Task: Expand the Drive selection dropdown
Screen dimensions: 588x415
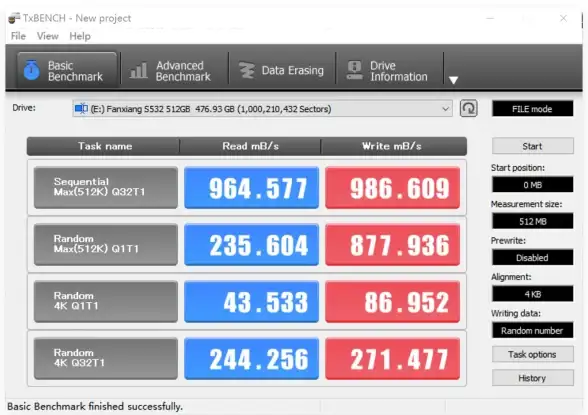Action: tap(262, 109)
